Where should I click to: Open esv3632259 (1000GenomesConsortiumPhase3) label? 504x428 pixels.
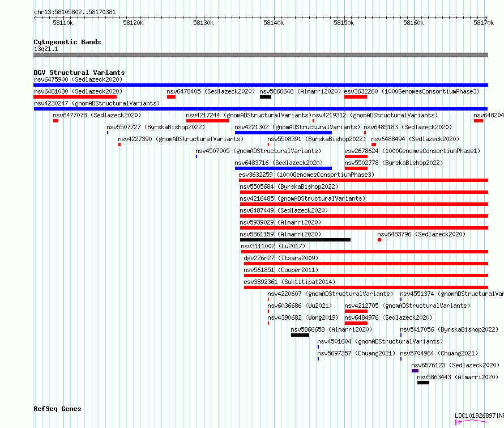click(x=306, y=175)
